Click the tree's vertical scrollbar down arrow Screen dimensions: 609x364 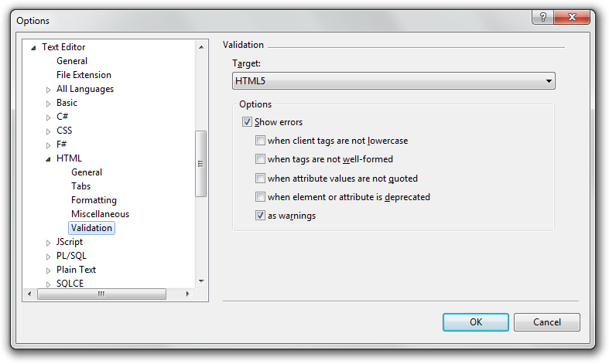[200, 281]
